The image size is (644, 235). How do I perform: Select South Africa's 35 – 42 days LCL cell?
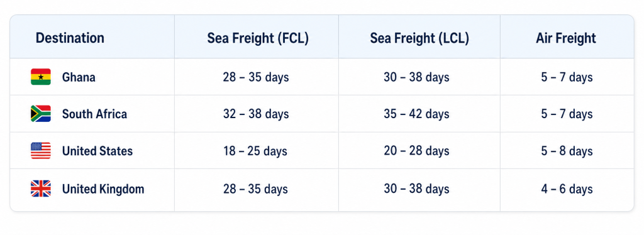coord(416,114)
